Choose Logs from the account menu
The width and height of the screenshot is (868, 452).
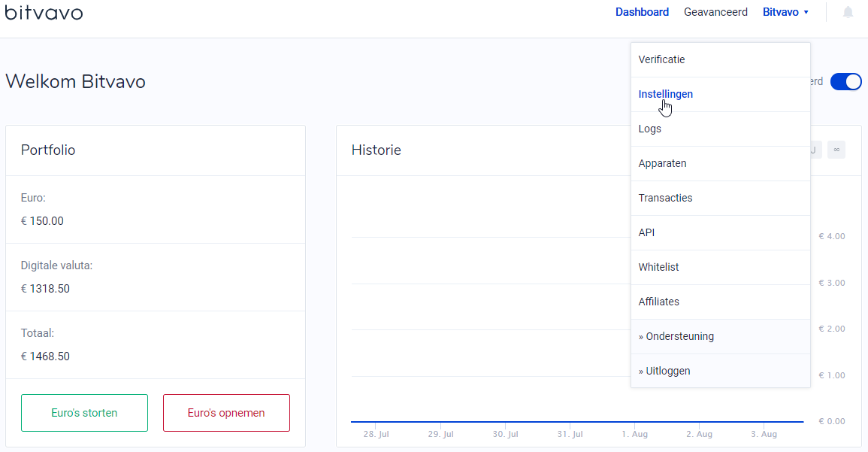pos(720,129)
